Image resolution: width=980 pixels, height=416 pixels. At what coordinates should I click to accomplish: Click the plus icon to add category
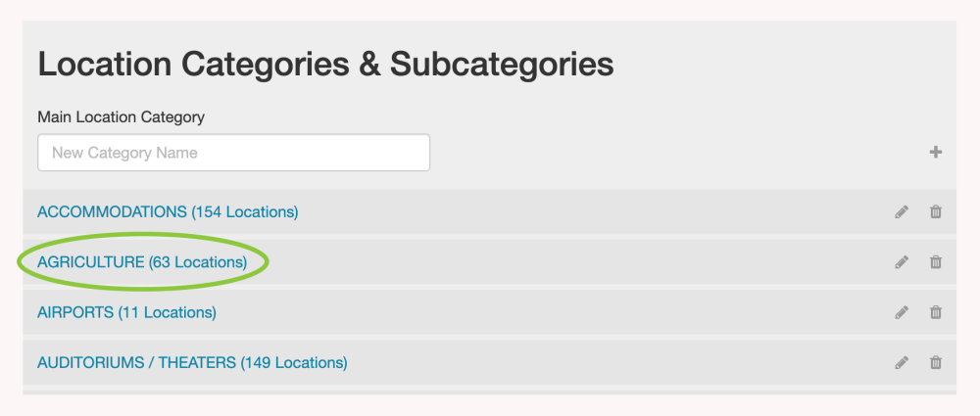(936, 153)
